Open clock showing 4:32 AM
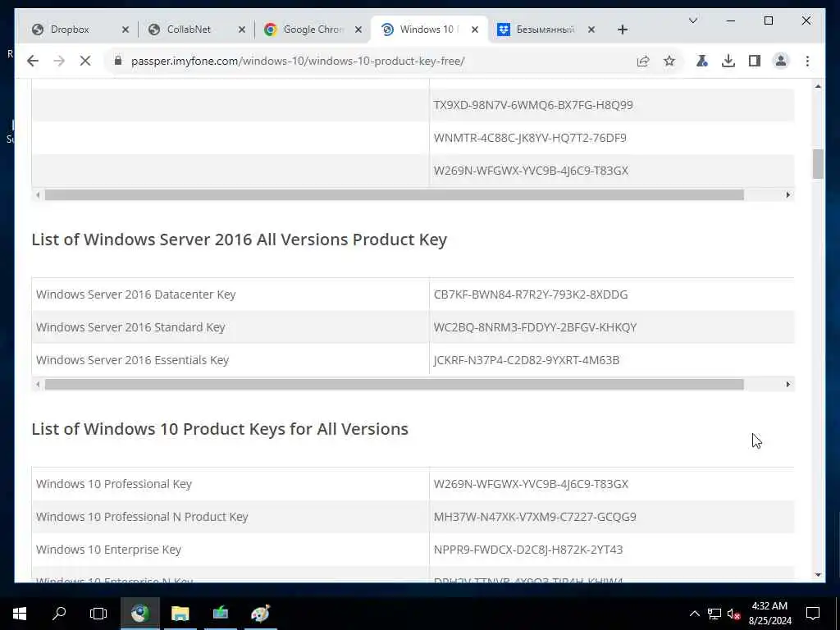 [769, 614]
